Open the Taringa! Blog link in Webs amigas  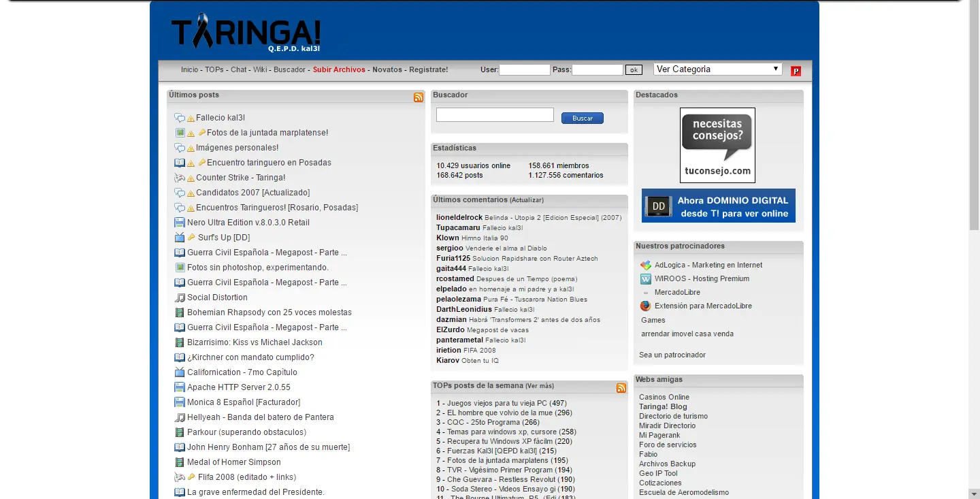pyautogui.click(x=663, y=407)
